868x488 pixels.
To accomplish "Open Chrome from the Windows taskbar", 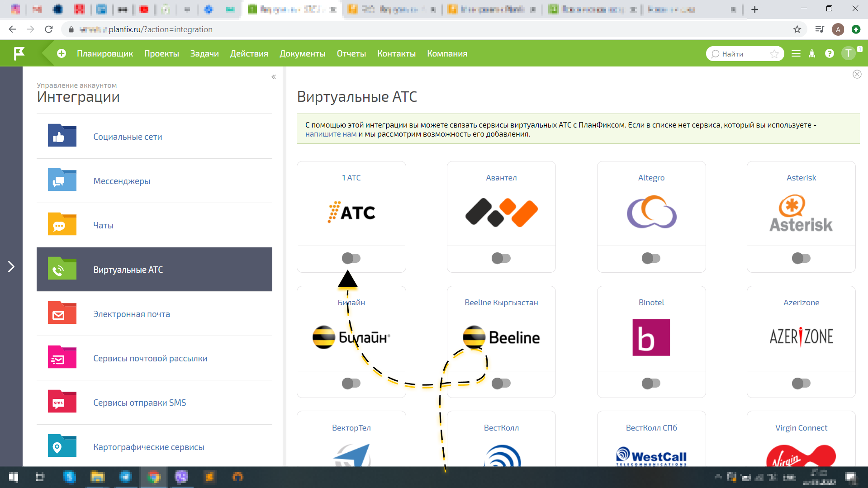I will pyautogui.click(x=154, y=477).
